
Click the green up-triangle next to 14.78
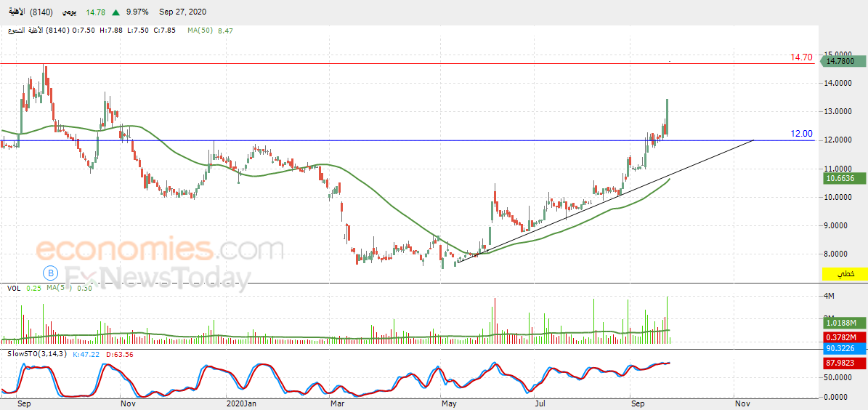pos(115,12)
